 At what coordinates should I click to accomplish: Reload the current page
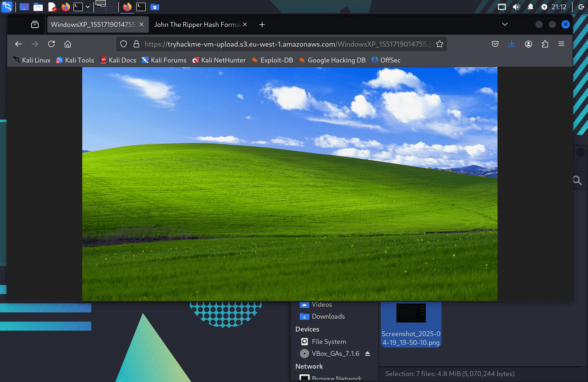pyautogui.click(x=51, y=44)
